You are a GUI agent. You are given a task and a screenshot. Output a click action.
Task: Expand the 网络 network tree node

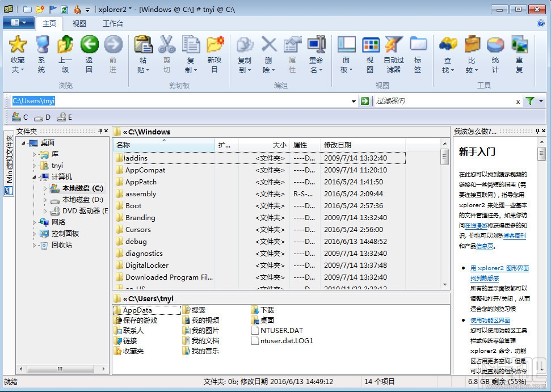34,222
